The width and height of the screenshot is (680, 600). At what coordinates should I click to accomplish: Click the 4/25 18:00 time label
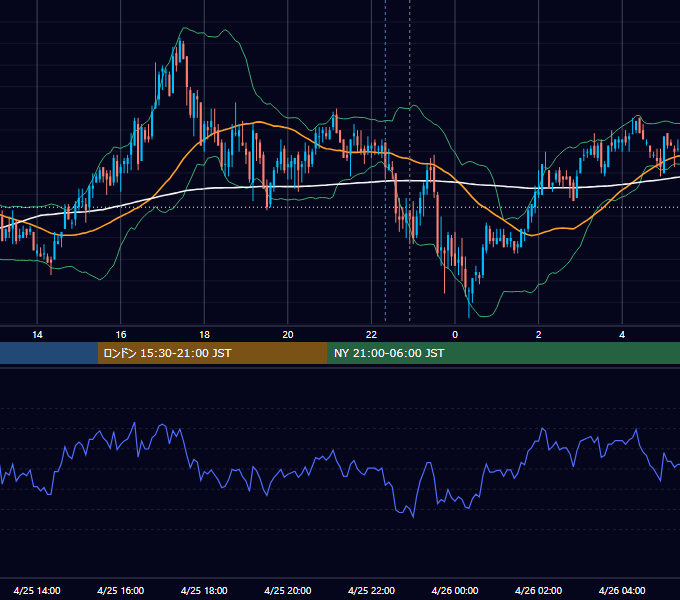tap(204, 590)
